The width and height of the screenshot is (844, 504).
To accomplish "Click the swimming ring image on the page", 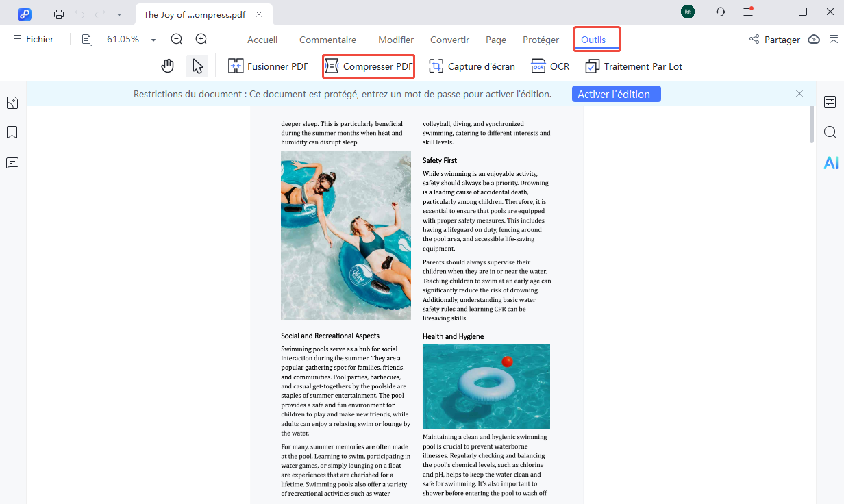I will click(486, 386).
